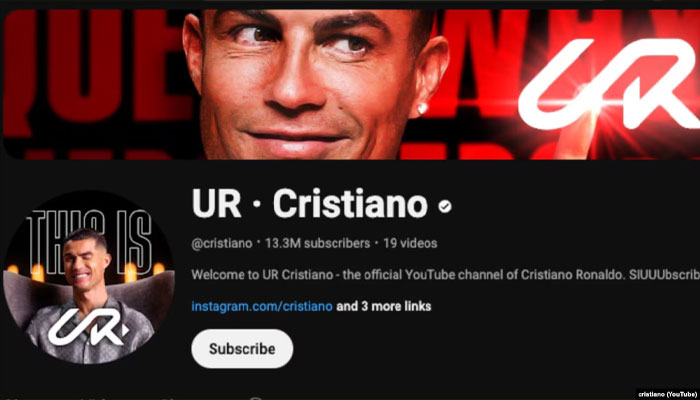Click the 19 videos count
Image resolution: width=700 pixels, height=400 pixels.
410,243
